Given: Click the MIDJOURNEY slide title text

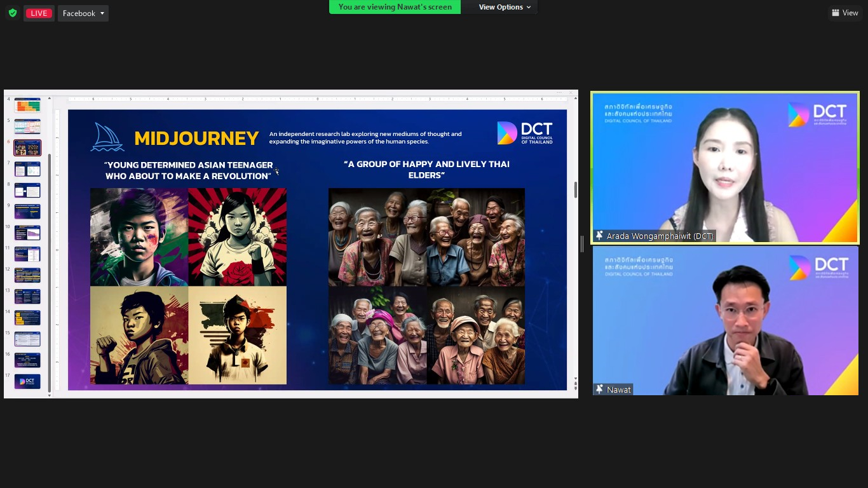Looking at the screenshot, I should tap(196, 139).
